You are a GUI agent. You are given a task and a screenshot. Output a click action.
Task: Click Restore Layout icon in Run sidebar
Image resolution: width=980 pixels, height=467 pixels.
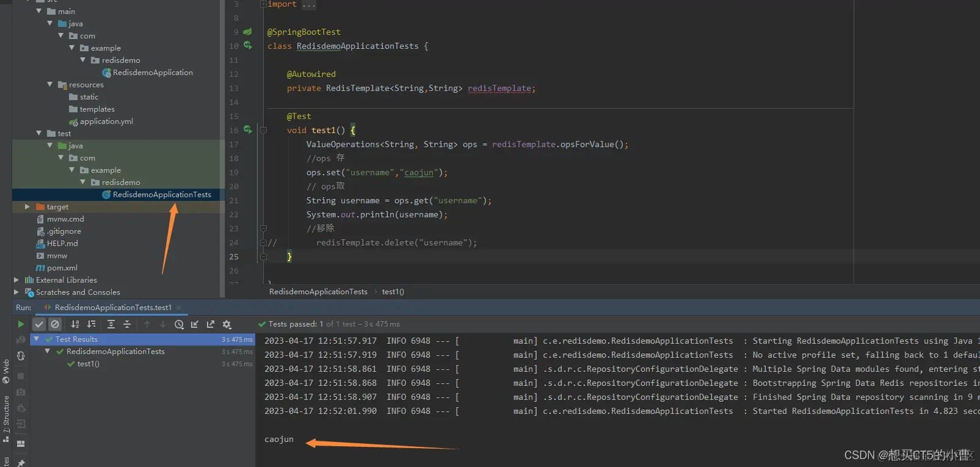tap(21, 444)
